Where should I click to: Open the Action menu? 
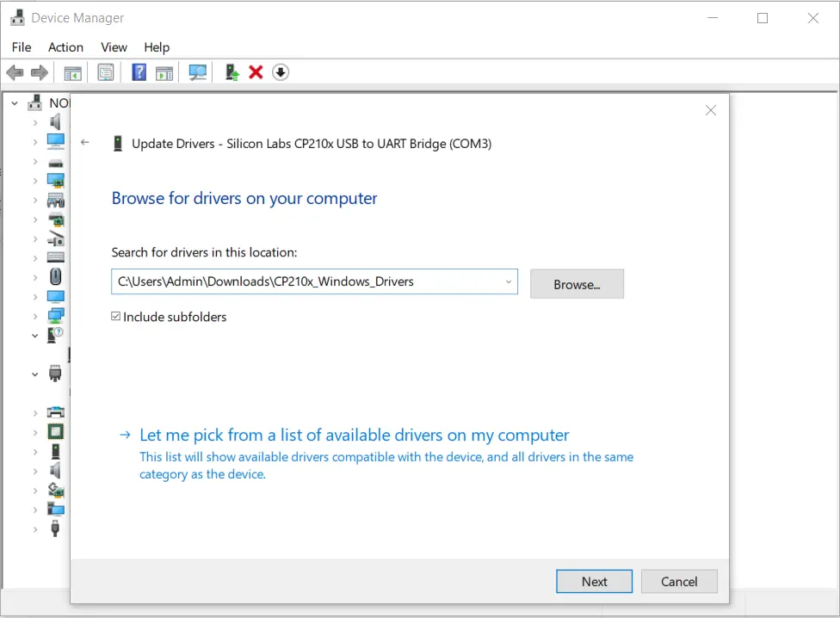pos(66,47)
